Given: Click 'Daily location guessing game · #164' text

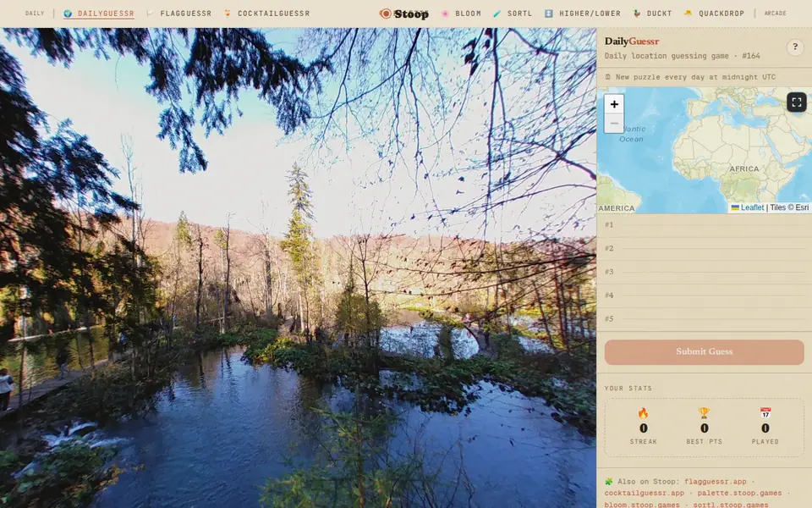Looking at the screenshot, I should [682, 56].
